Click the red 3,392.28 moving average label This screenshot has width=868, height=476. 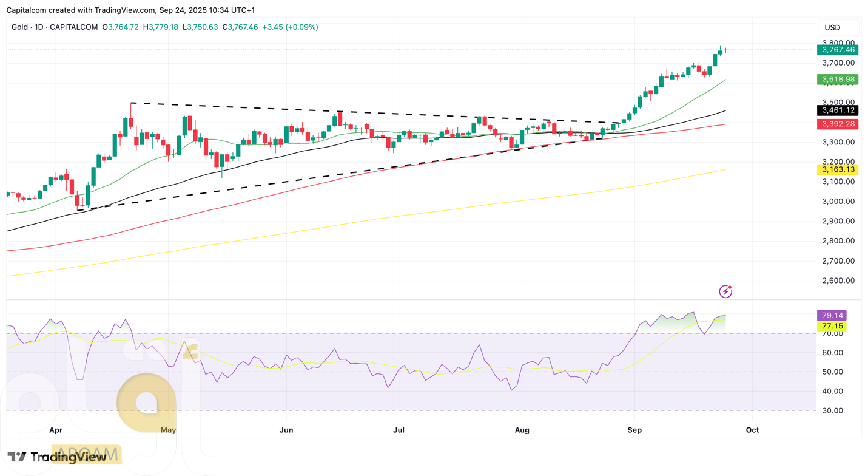pos(838,124)
